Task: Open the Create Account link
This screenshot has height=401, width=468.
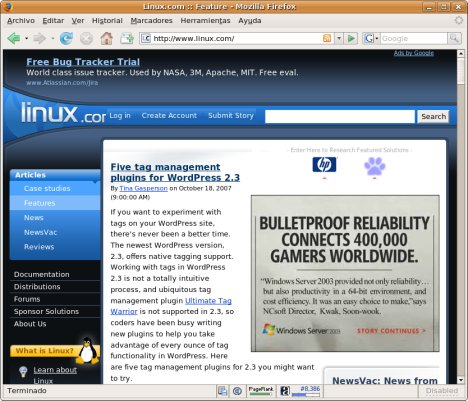Action: [169, 115]
